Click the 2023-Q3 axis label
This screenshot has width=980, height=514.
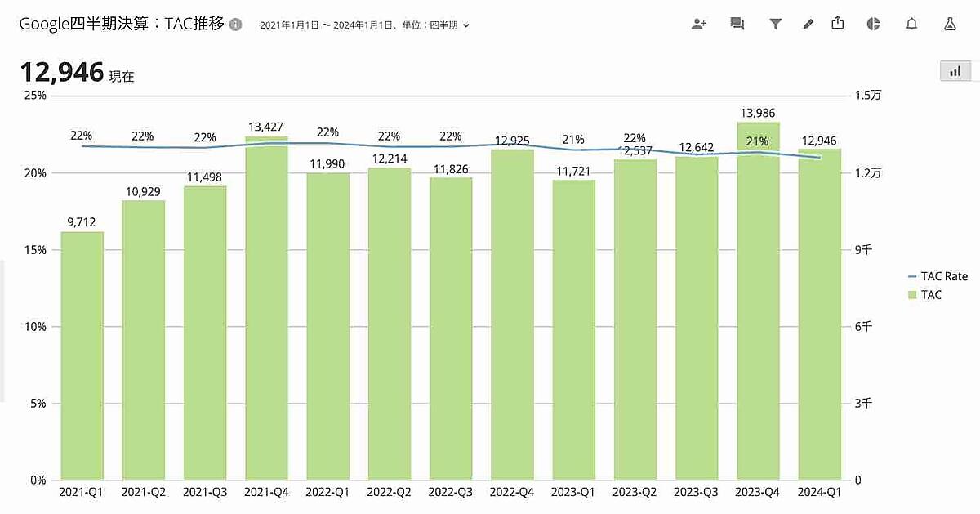click(697, 492)
